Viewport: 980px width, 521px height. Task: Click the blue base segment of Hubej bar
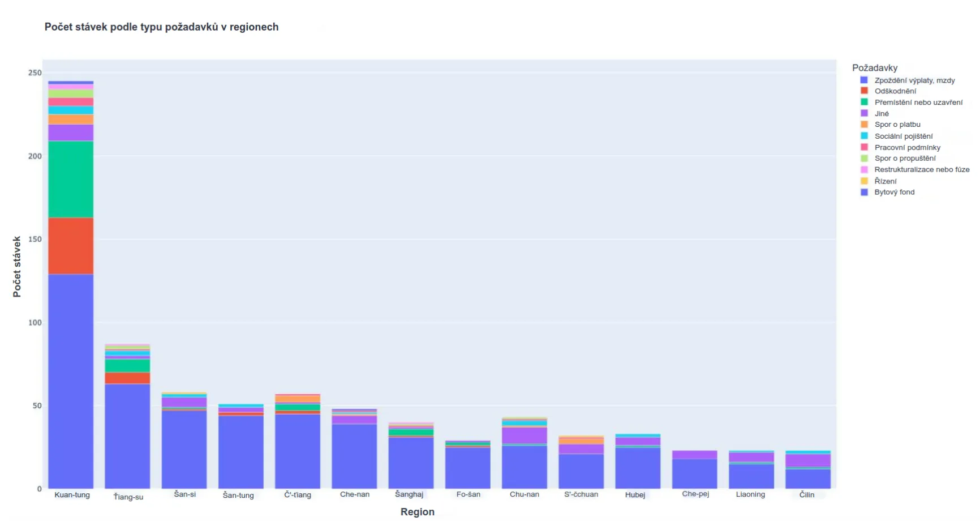(638, 468)
